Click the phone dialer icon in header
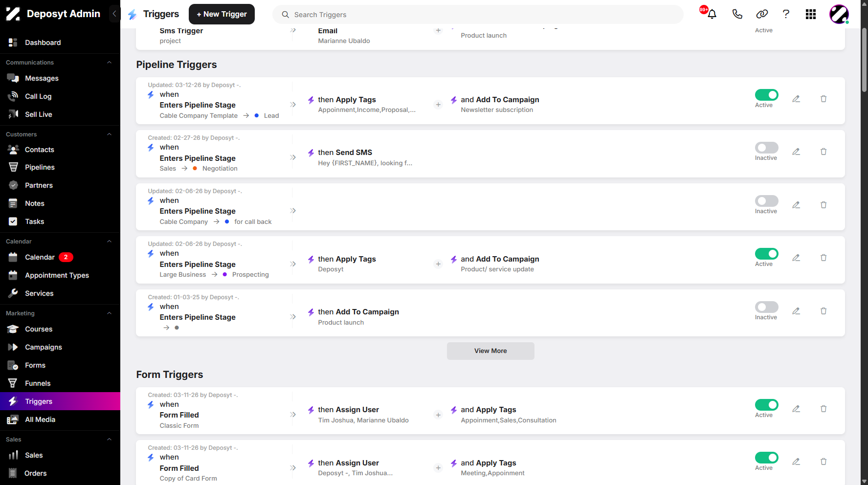The height and width of the screenshot is (485, 868). pos(737,14)
